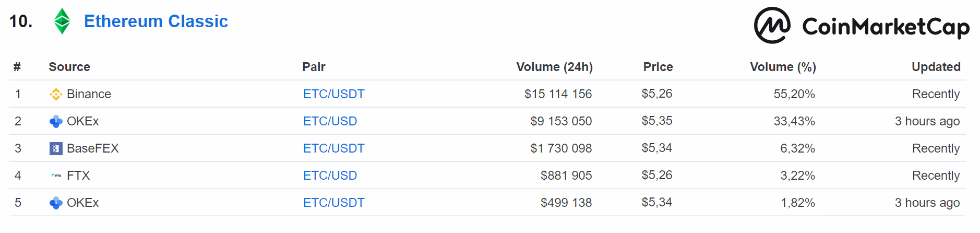Open BaseFEX ETC/USDT pair link
Viewport: 980px width, 233px height.
pos(334,148)
